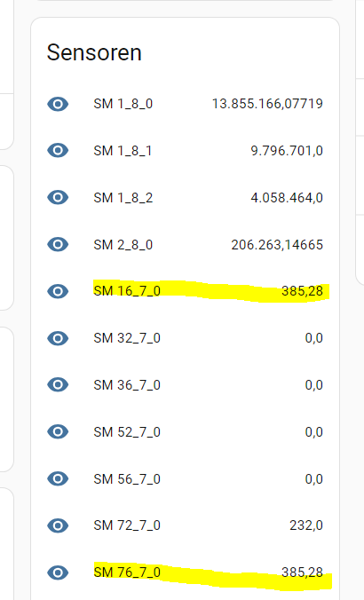
Task: Open the SM 1_8_2 sensor label
Action: 123,198
